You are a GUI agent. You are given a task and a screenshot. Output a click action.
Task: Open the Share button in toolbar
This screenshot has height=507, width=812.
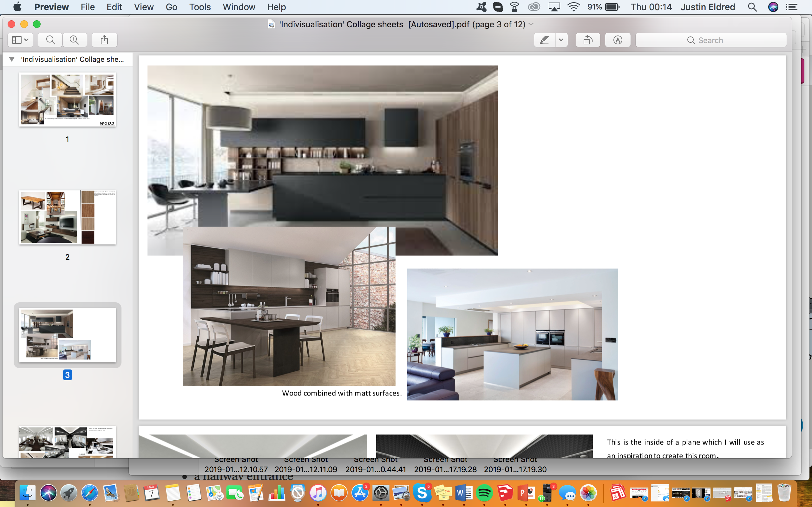pos(104,40)
